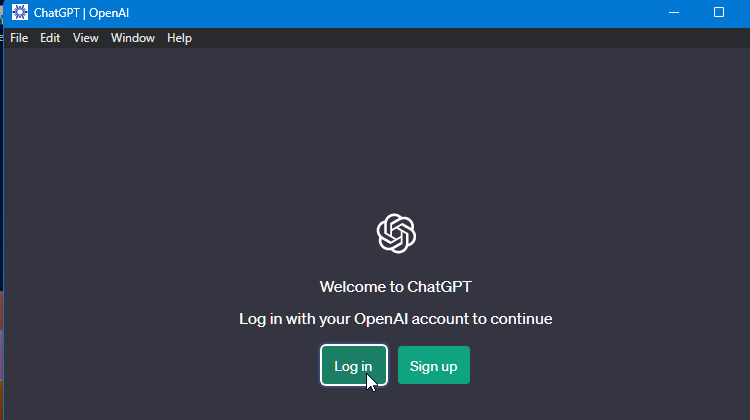Click the 'Welcome to ChatGPT' heading
This screenshot has width=750, height=420.
point(396,287)
